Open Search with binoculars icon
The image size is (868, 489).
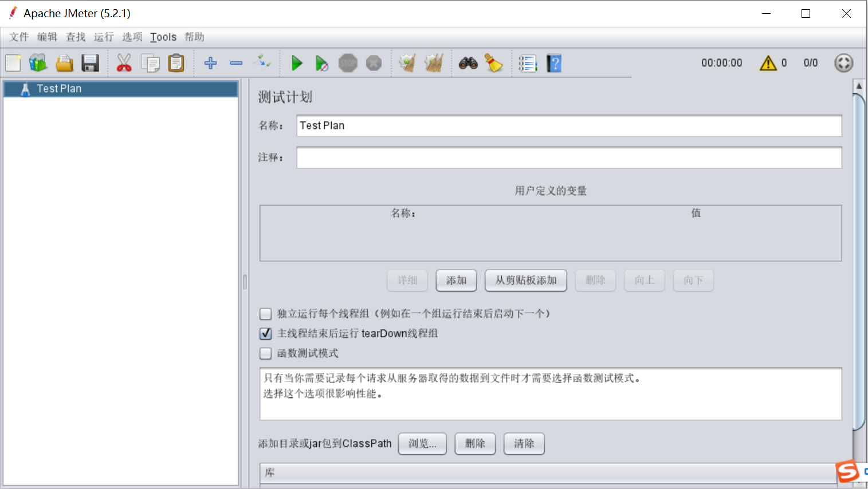click(x=468, y=63)
